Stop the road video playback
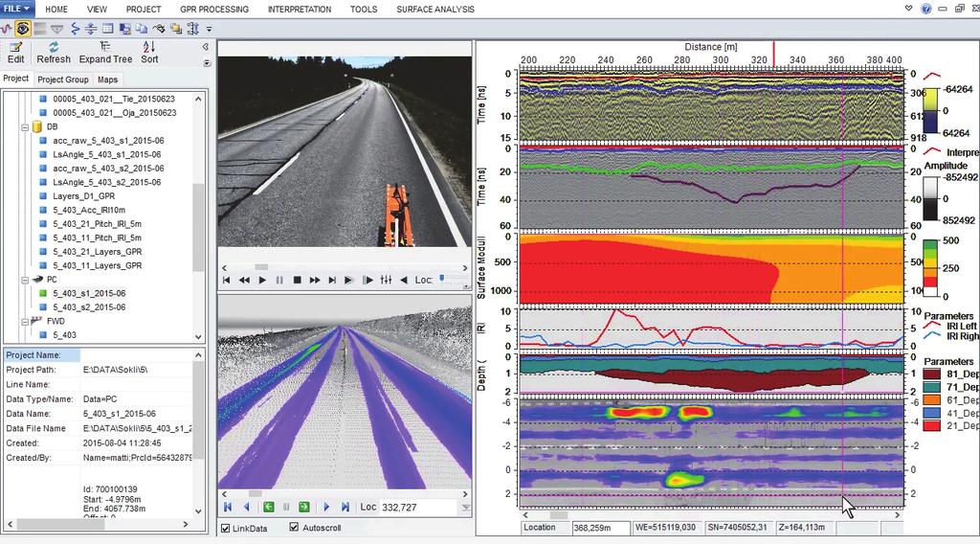 click(x=298, y=280)
